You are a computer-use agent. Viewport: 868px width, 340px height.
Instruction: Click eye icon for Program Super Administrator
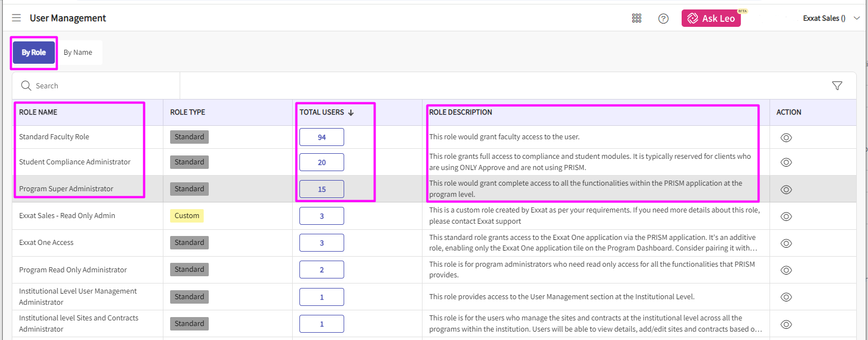(x=786, y=190)
